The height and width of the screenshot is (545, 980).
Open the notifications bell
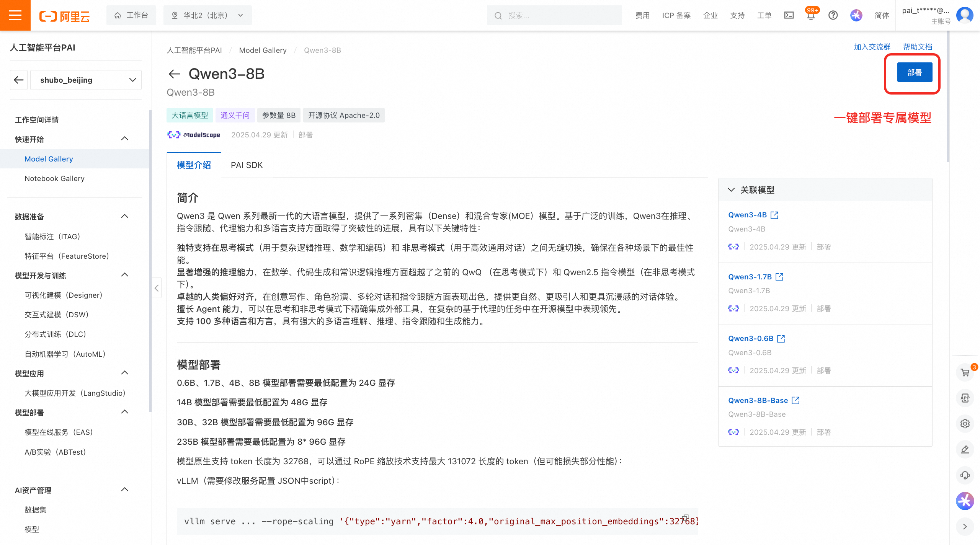[810, 16]
